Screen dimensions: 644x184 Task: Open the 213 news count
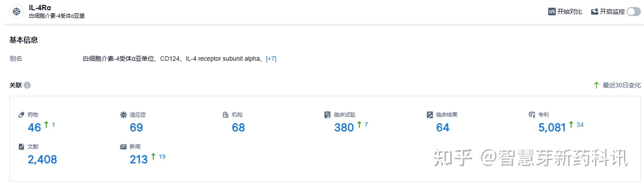coord(139,159)
